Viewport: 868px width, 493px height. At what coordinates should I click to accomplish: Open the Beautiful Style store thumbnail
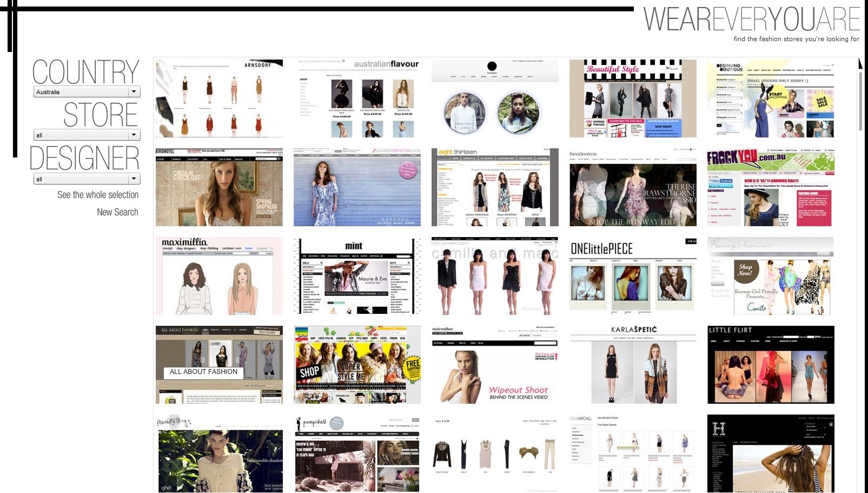(633, 98)
